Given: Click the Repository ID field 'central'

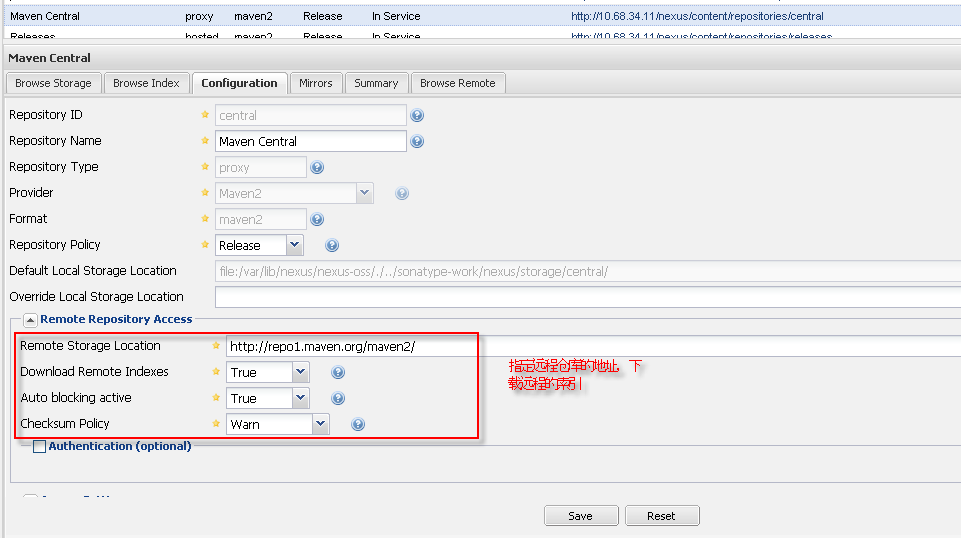Looking at the screenshot, I should pyautogui.click(x=311, y=115).
